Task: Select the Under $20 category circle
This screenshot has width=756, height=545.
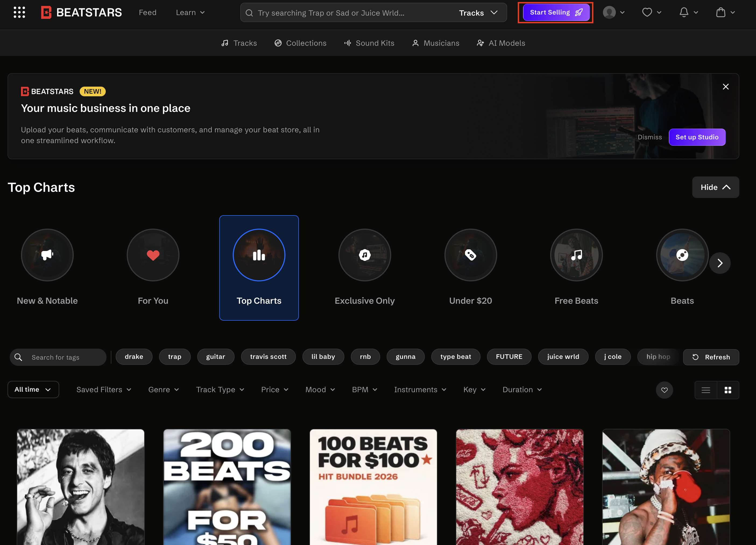Action: 470,255
